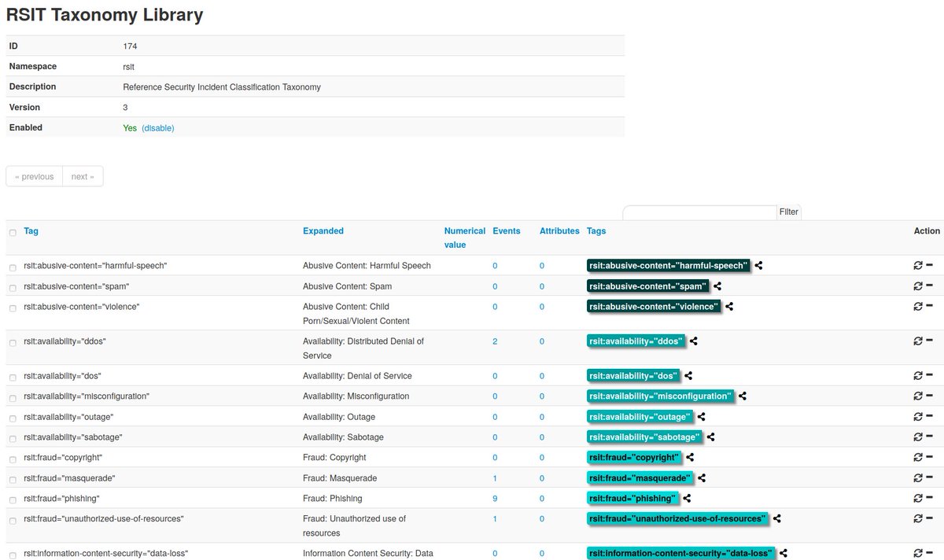Image resolution: width=944 pixels, height=560 pixels.
Task: Check the checkbox for rsit:fraud="phishing"
Action: click(13, 499)
